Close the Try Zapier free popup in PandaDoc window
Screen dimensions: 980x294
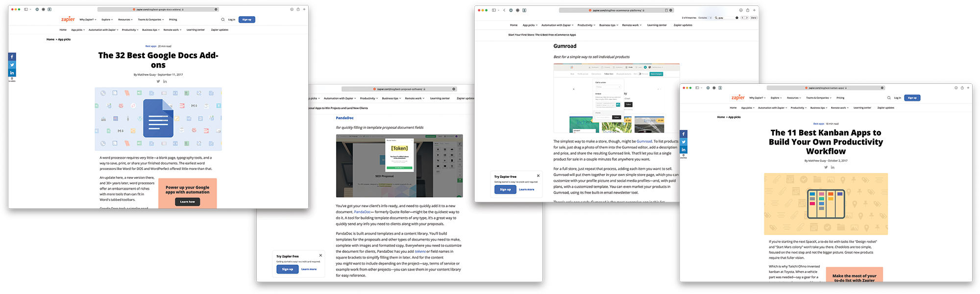click(320, 255)
